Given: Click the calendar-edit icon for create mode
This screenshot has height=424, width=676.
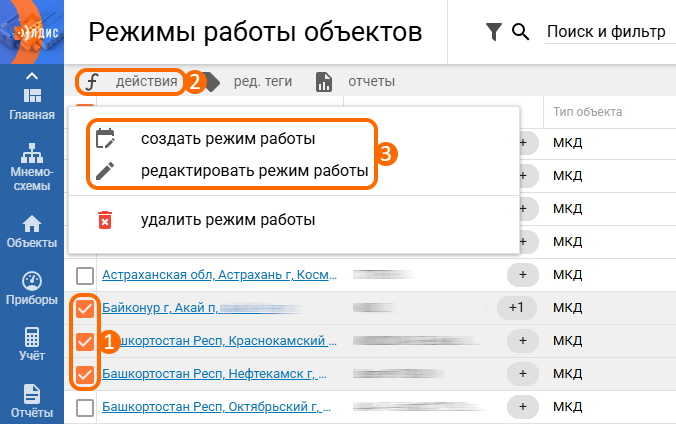Looking at the screenshot, I should pyautogui.click(x=105, y=138).
